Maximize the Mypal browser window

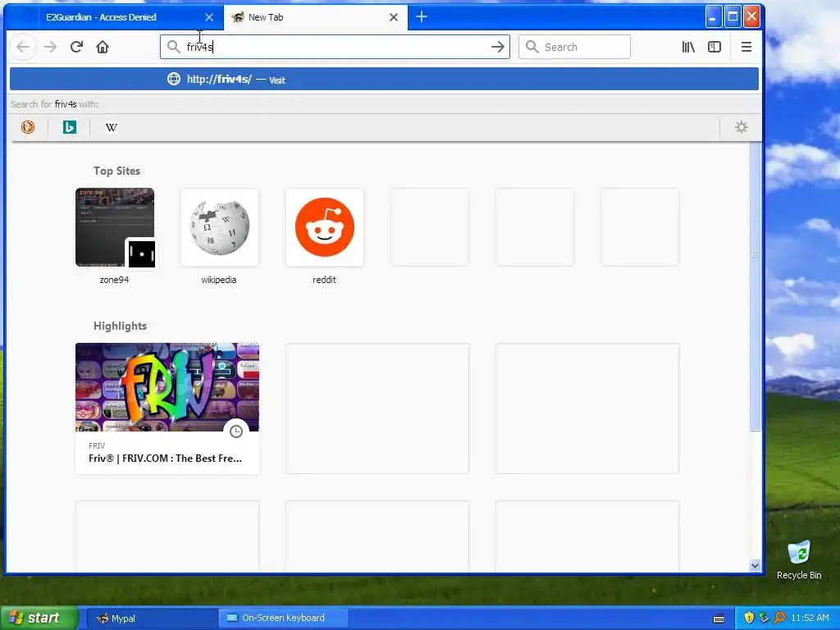click(733, 17)
